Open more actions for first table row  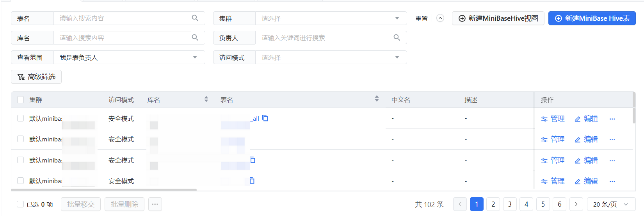pos(612,119)
